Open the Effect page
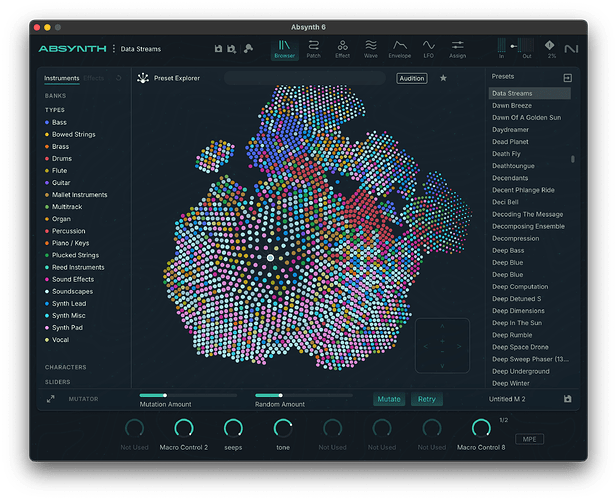This screenshot has height=500, width=616. (342, 49)
